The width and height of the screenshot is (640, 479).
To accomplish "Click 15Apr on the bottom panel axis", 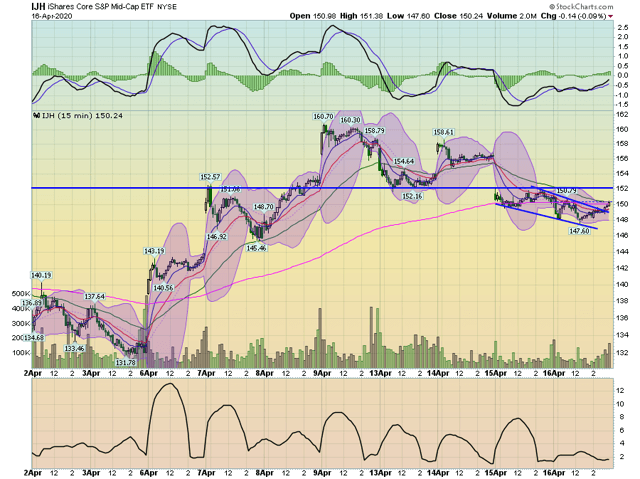I will pyautogui.click(x=496, y=473).
